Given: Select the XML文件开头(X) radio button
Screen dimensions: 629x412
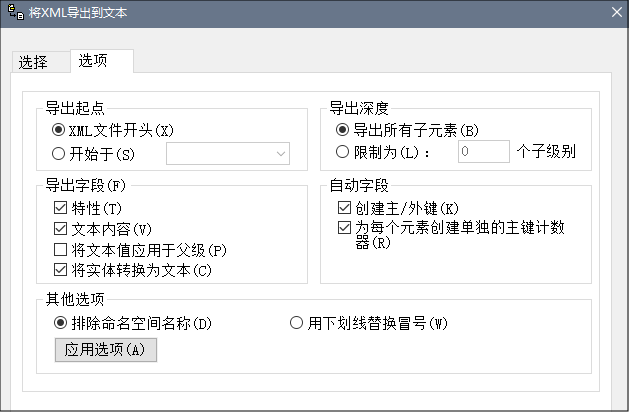Looking at the screenshot, I should [59, 130].
